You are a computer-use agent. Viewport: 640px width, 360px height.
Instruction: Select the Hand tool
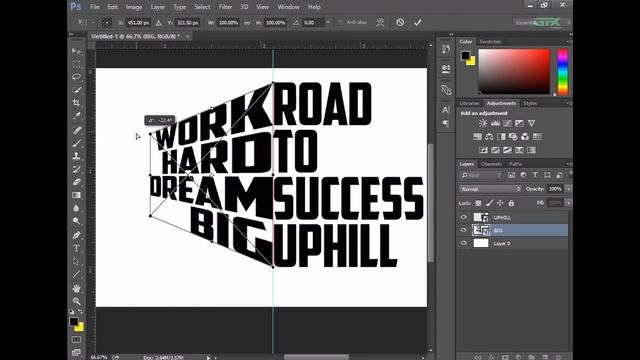coord(76,288)
